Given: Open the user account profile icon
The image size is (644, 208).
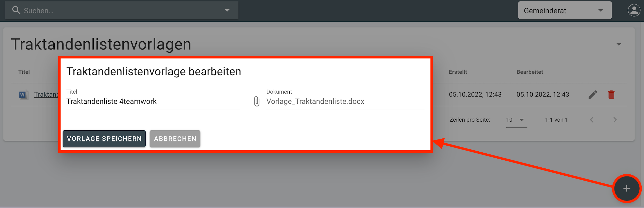Looking at the screenshot, I should [634, 11].
